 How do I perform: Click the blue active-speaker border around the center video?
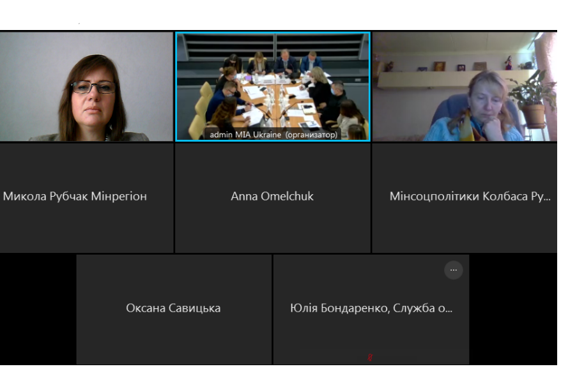pyautogui.click(x=273, y=33)
